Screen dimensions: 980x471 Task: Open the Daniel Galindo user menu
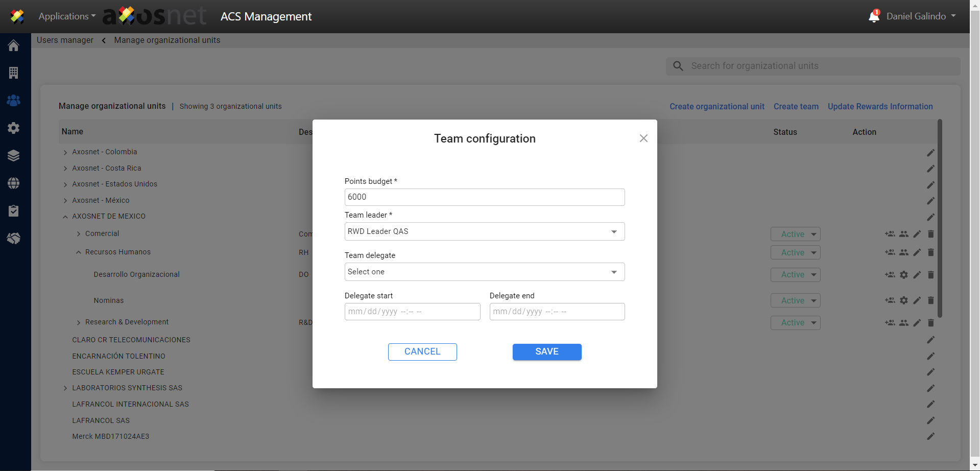point(921,16)
